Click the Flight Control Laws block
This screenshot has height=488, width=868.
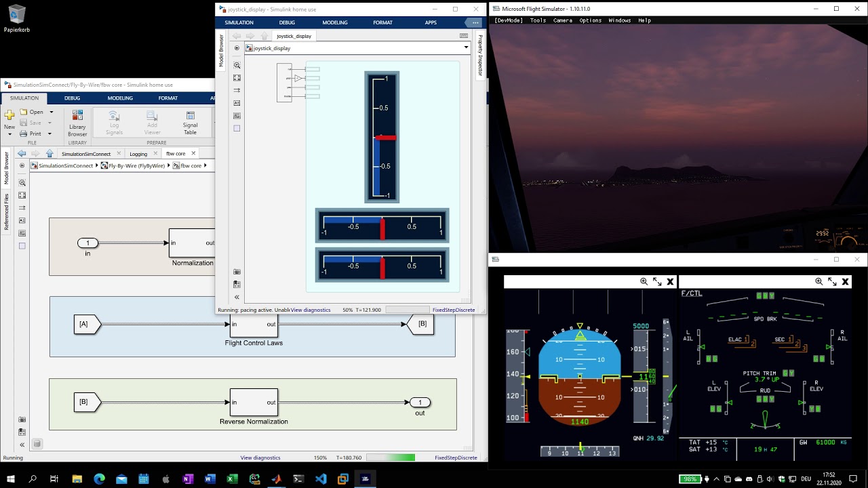pos(254,324)
